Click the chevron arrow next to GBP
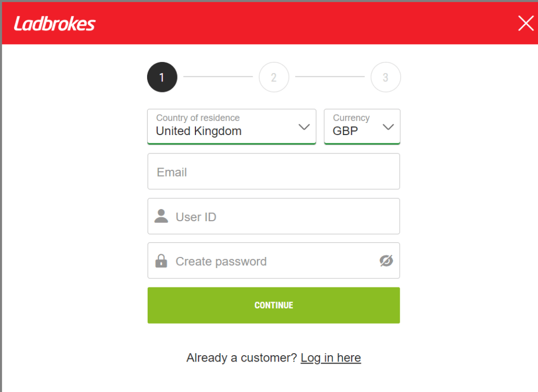Screen dimensions: 538x392 click(x=388, y=127)
